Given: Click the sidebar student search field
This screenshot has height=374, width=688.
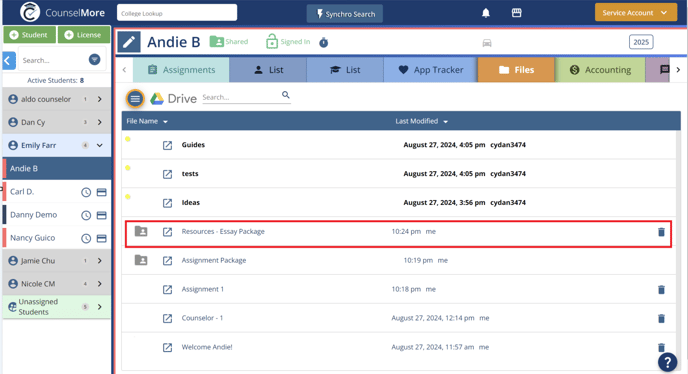Looking at the screenshot, I should point(53,60).
